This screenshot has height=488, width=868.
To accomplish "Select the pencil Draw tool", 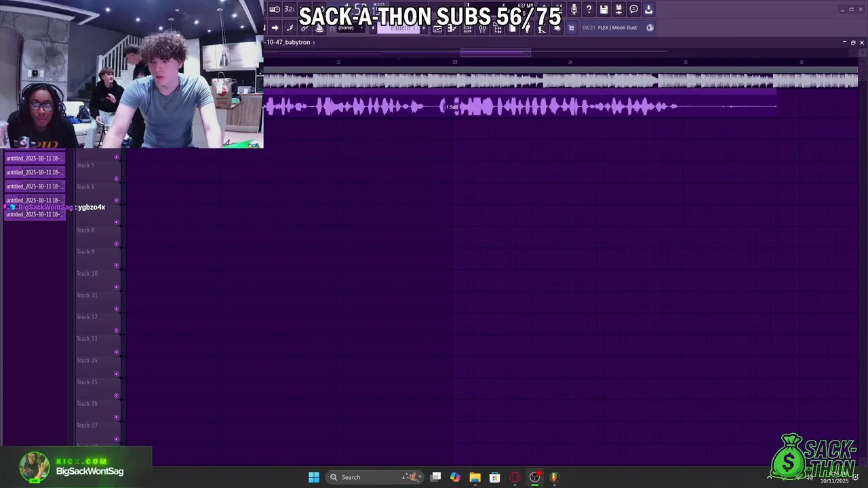I will pyautogui.click(x=290, y=28).
